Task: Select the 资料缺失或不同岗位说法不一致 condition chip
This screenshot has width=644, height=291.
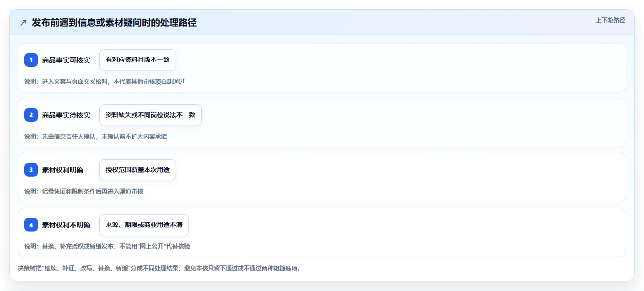Action: point(150,115)
